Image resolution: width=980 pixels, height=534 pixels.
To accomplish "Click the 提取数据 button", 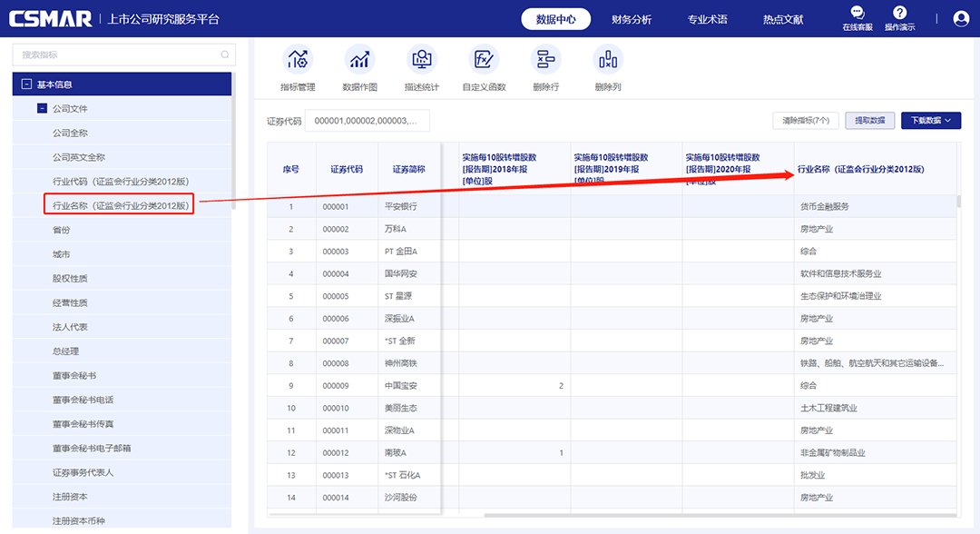I will [869, 120].
